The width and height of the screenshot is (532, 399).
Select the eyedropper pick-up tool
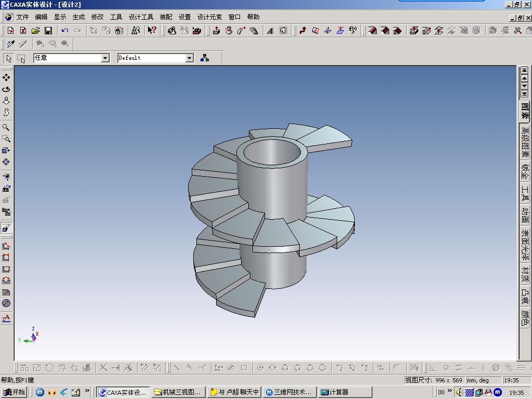pyautogui.click(x=10, y=44)
